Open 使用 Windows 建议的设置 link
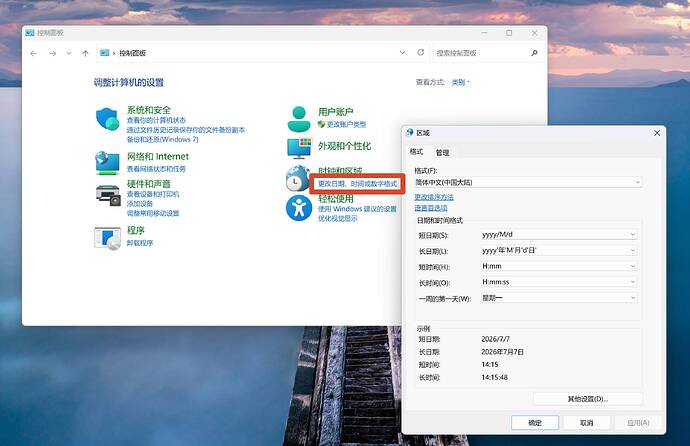Image resolution: width=690 pixels, height=446 pixels. click(357, 209)
